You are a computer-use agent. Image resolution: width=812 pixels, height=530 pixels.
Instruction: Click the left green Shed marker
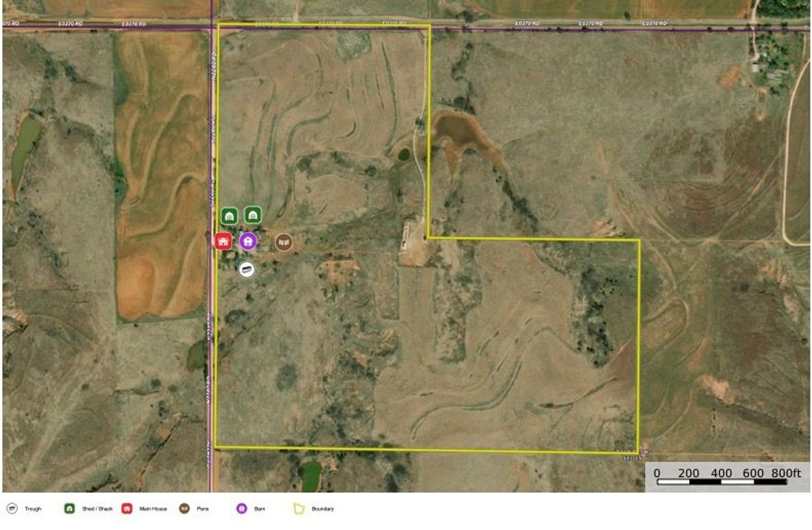pyautogui.click(x=229, y=216)
